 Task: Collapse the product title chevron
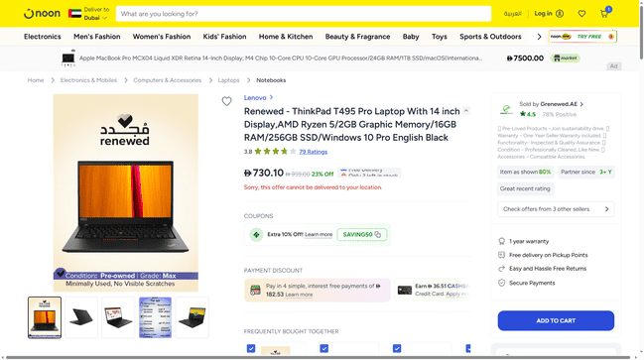466,111
